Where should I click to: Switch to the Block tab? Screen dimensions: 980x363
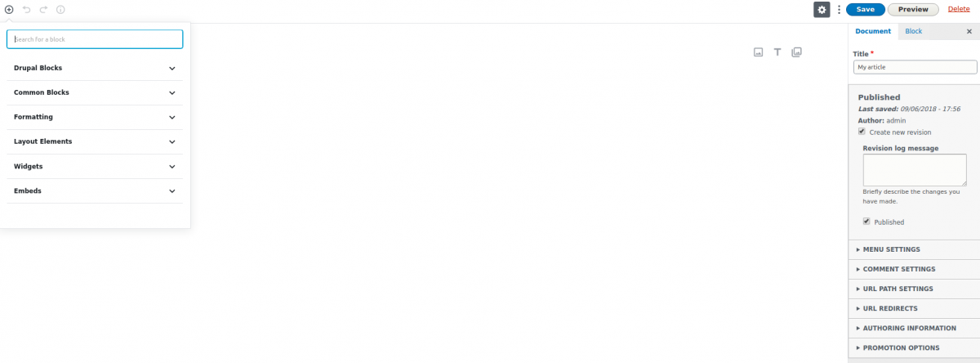[x=913, y=31]
